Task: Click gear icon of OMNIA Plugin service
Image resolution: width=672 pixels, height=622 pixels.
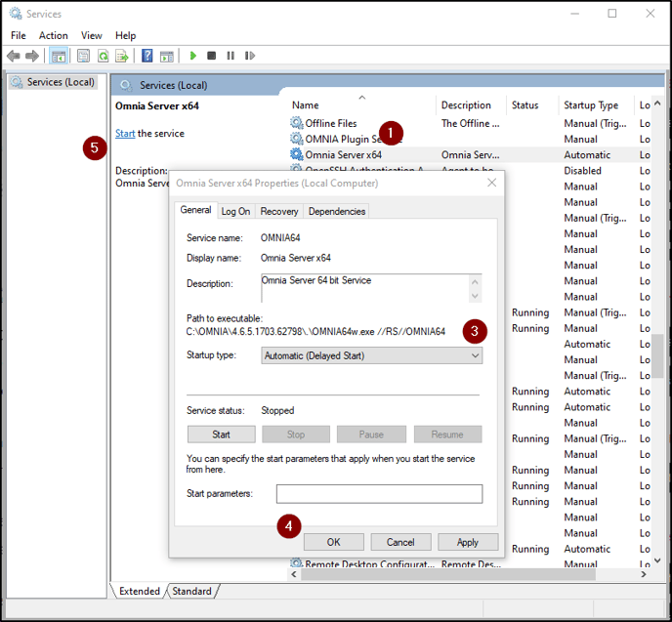Action: pyautogui.click(x=296, y=139)
